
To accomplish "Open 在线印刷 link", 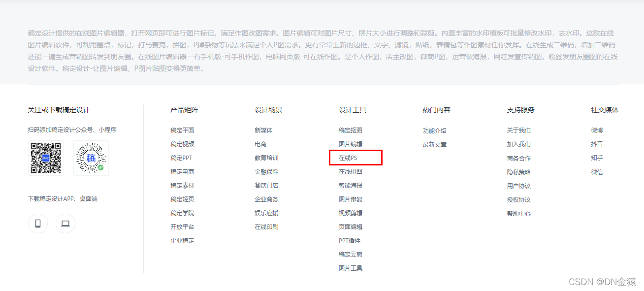I will [266, 227].
